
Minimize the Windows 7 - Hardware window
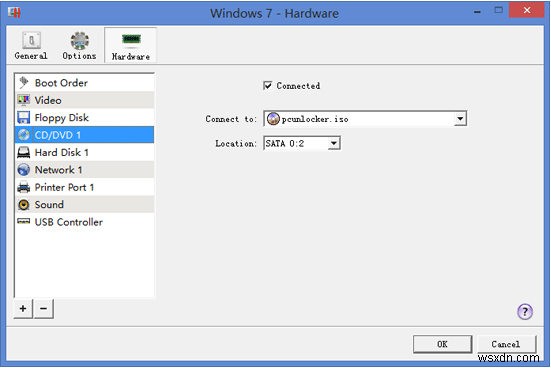[x=477, y=12]
